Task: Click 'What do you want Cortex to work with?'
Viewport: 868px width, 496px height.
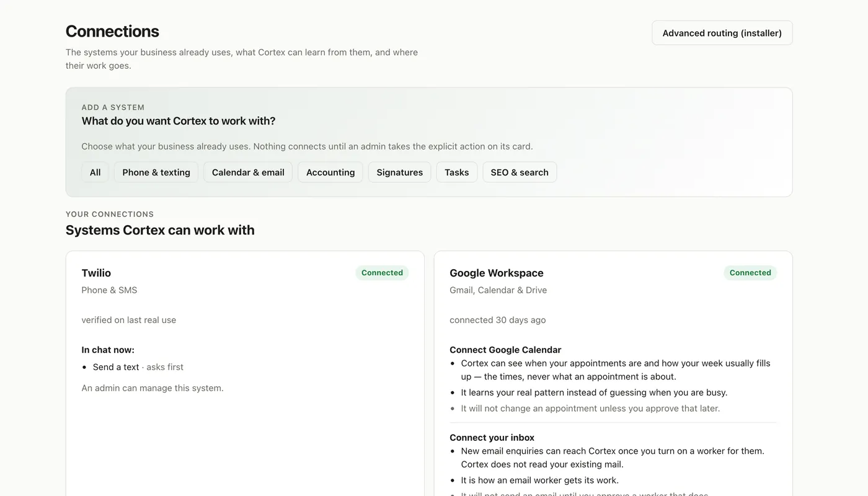Action: click(x=179, y=121)
